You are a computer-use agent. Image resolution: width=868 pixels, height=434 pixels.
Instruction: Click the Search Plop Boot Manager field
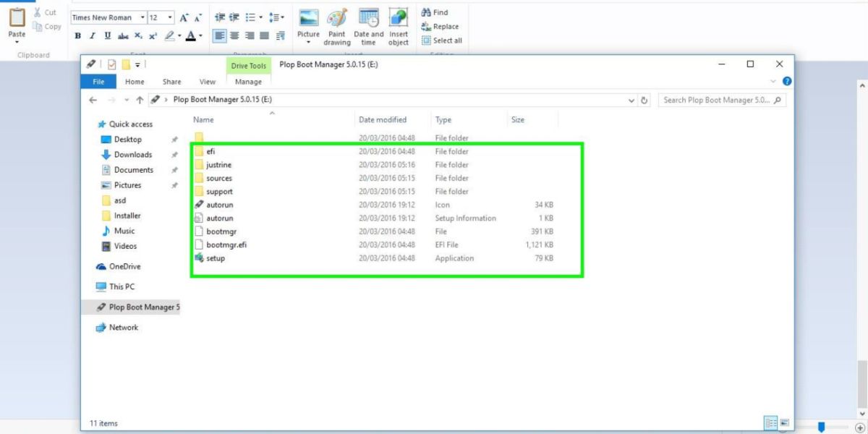tap(716, 101)
